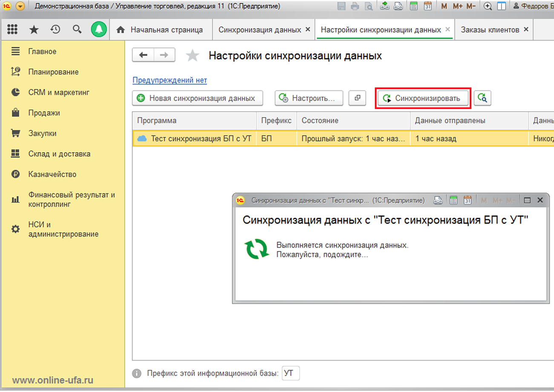
Task: Open the History clock icon
Action: pos(55,29)
